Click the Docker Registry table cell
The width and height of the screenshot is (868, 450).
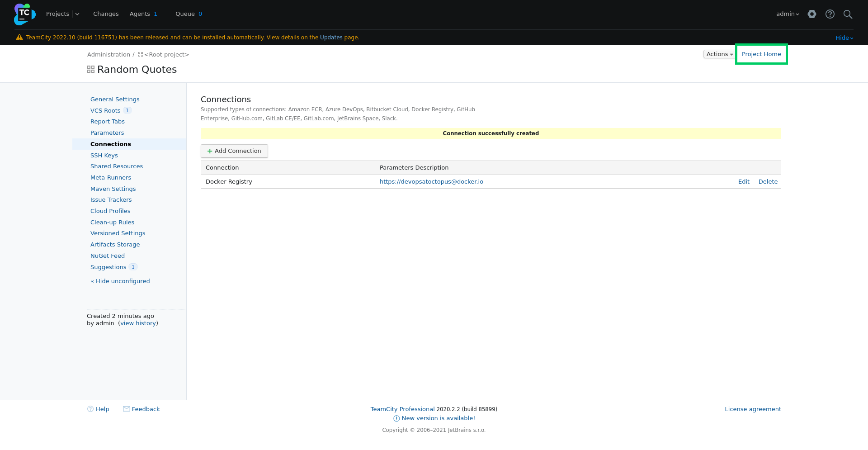click(288, 182)
